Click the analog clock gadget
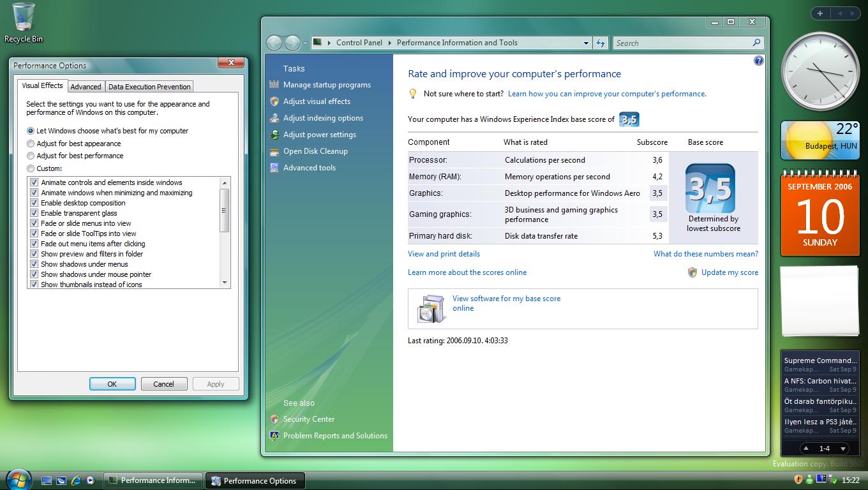 [x=820, y=71]
